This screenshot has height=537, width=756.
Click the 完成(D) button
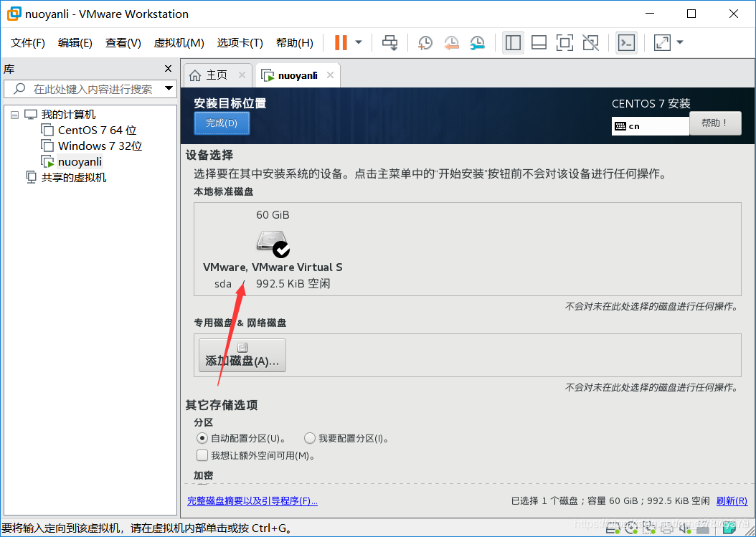[222, 123]
